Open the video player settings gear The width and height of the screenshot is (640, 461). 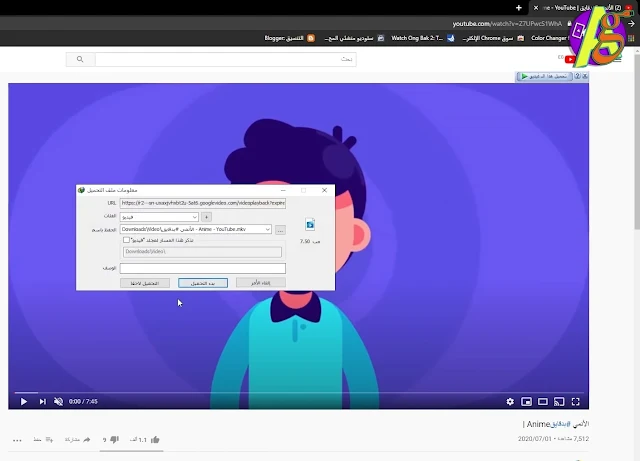coord(510,402)
